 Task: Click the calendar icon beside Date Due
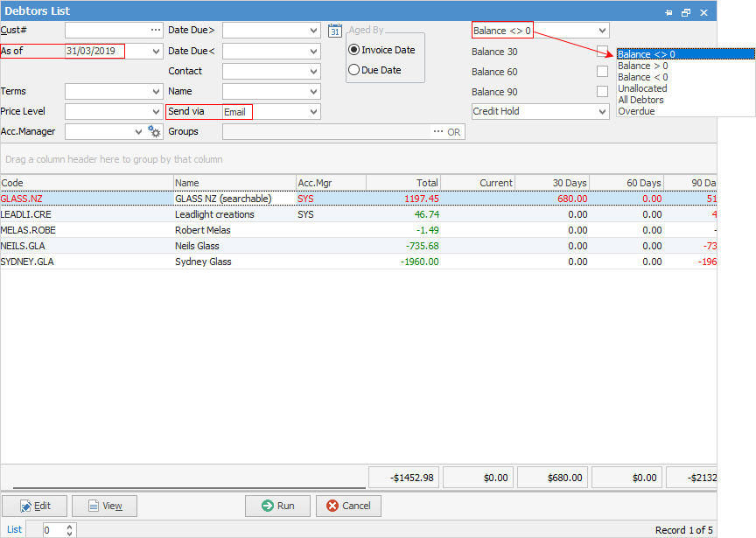pyautogui.click(x=334, y=31)
